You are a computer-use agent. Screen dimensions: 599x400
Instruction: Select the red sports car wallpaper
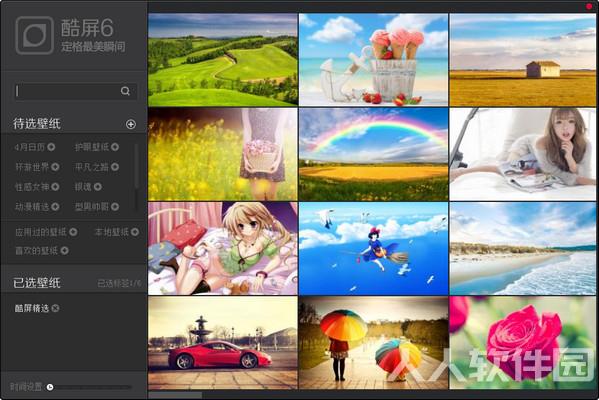(223, 343)
